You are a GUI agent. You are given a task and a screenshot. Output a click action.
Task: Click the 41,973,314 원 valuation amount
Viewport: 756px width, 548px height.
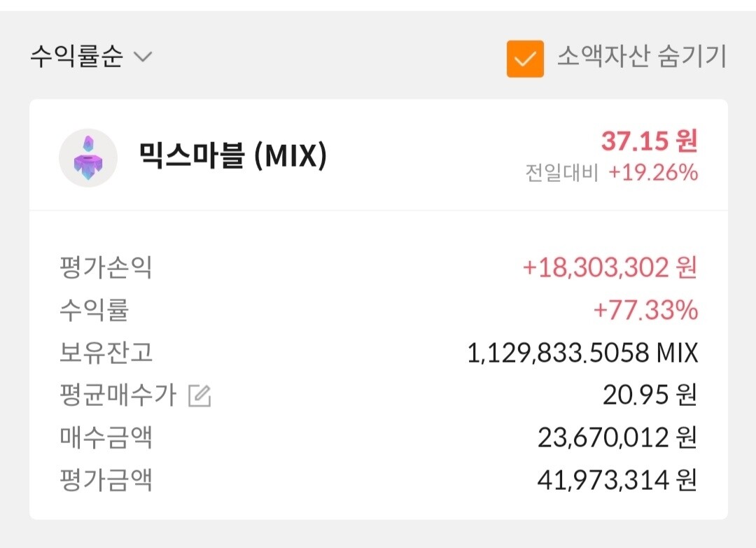tap(617, 480)
